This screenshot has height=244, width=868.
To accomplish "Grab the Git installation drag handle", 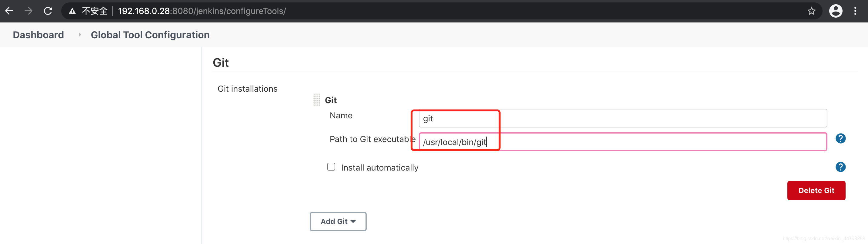I will (x=316, y=100).
